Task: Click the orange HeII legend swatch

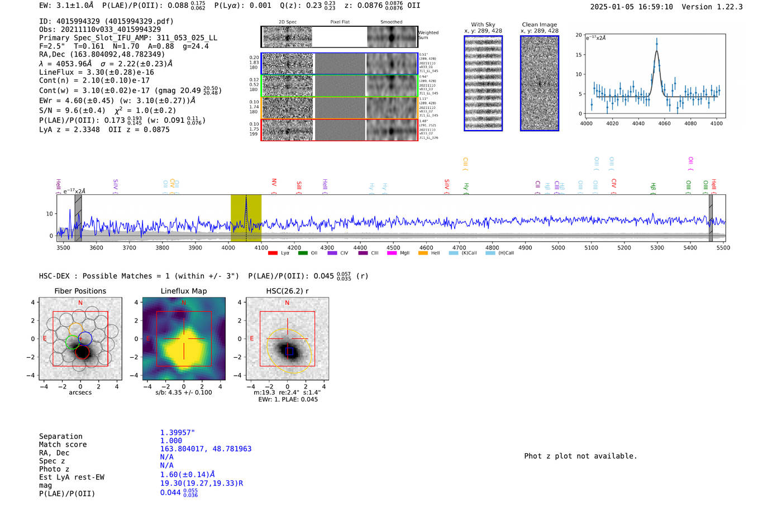Action: tap(423, 253)
